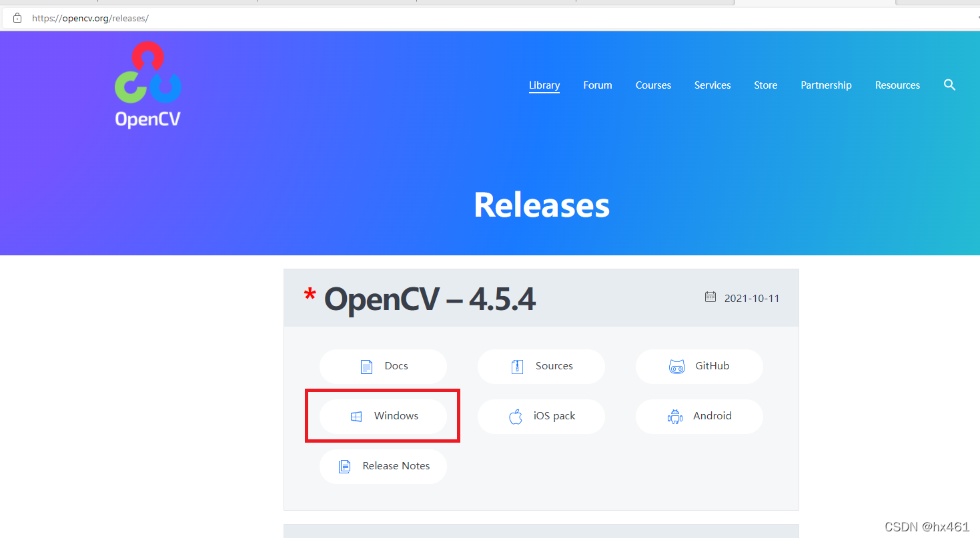Download the Windows package
This screenshot has height=538, width=980.
383,416
